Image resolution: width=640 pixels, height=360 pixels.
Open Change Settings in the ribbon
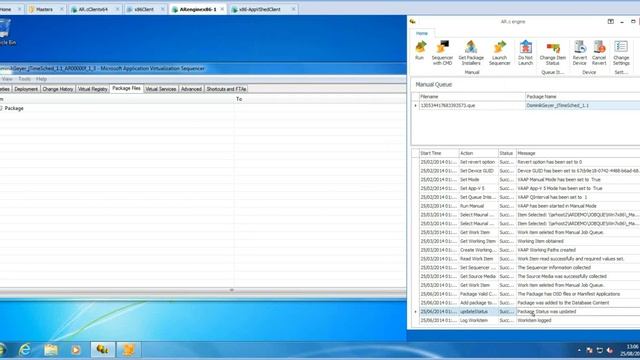pos(621,53)
